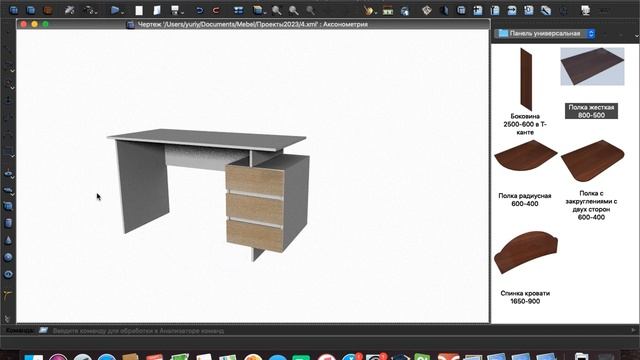Click the Полка радиусная 600-400 label
Screen dimensions: 640x360
click(x=525, y=200)
